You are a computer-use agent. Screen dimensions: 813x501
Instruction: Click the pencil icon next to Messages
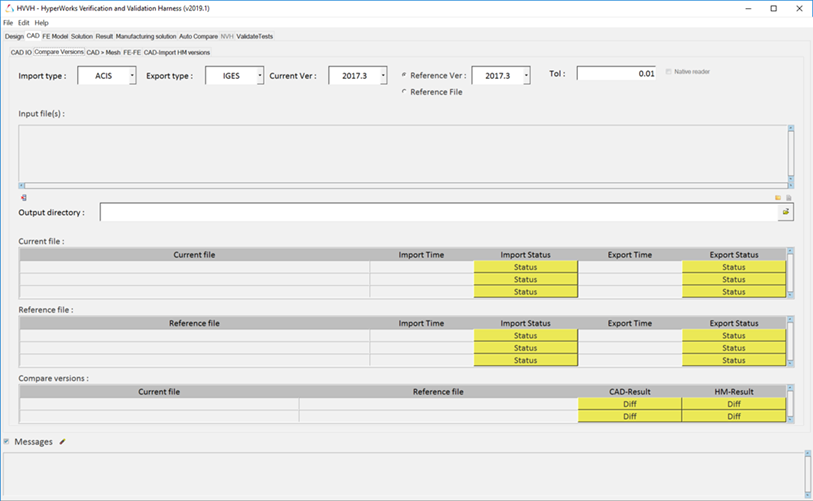click(62, 441)
